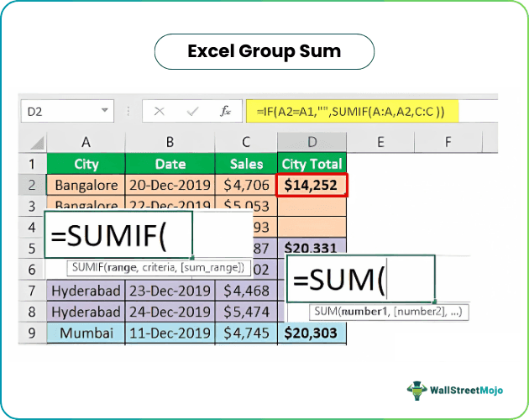Click the Cancel X icon in formula bar
Viewport: 529px width, 420px height.
[160, 111]
